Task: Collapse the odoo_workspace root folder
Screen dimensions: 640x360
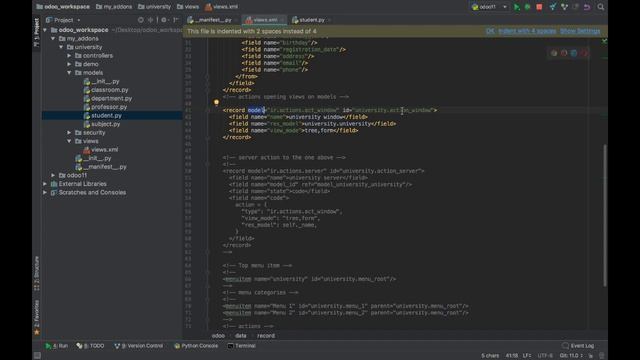Action: coord(45,30)
